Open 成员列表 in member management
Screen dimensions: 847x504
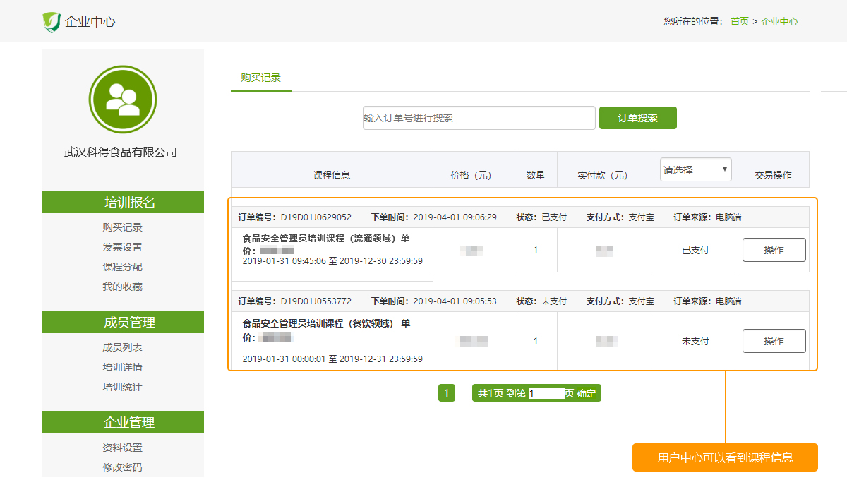point(123,347)
